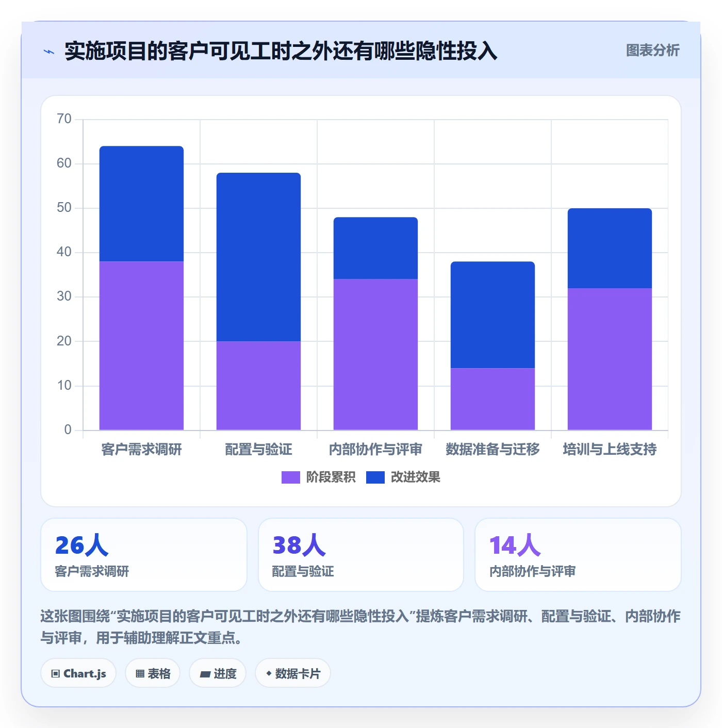Click the 图表分析 label in header
Viewport: 722px width, 728px height.
click(x=652, y=51)
